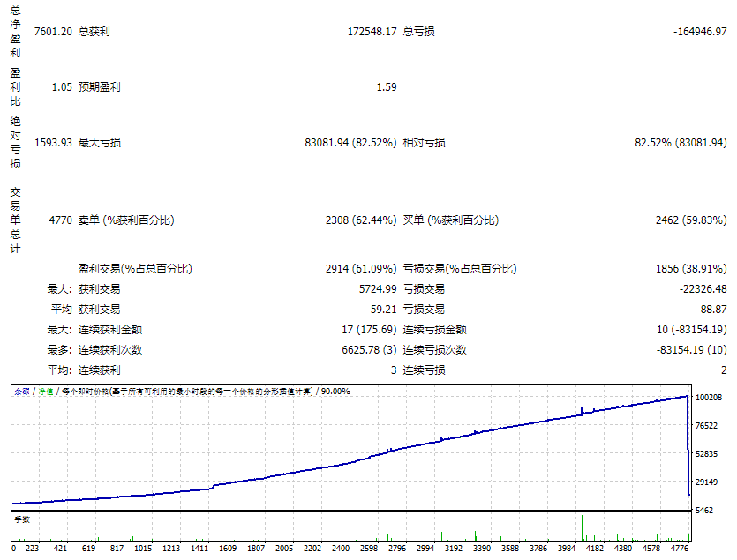
Task: Click average consecutive wins value 3
Action: [394, 370]
